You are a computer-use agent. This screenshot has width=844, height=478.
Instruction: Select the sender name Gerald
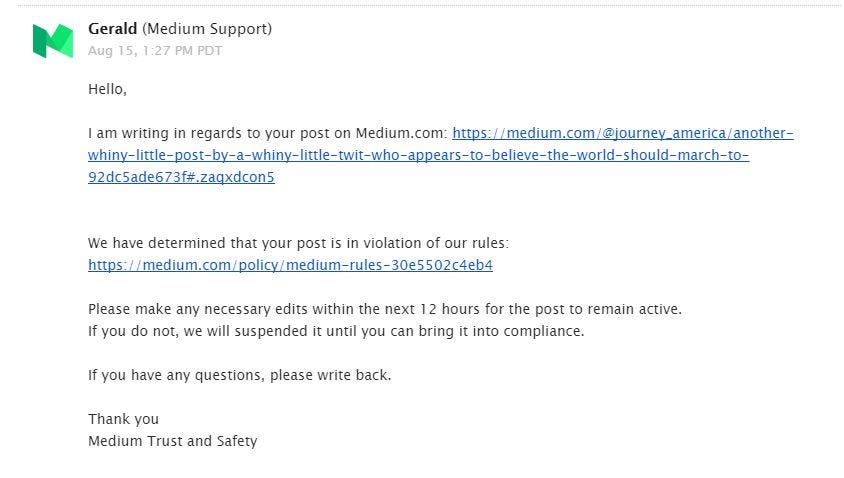pyautogui.click(x=112, y=29)
